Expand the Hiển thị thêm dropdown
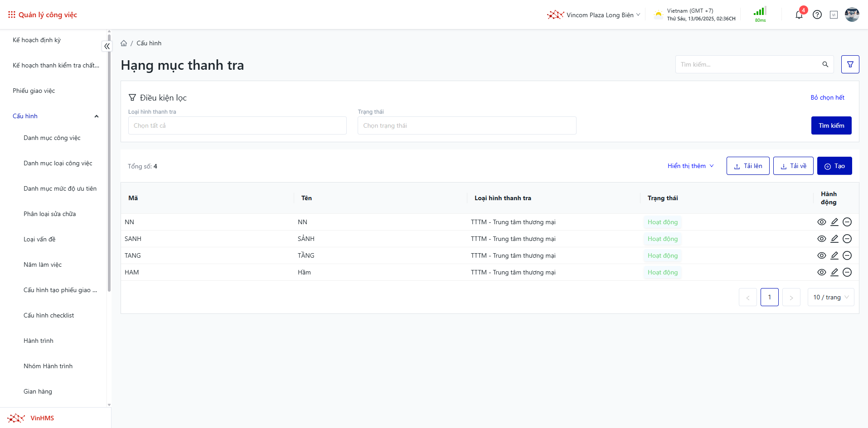Viewport: 868px width, 428px height. (x=690, y=166)
